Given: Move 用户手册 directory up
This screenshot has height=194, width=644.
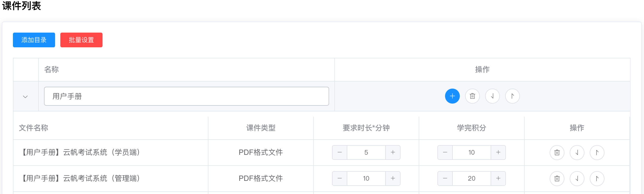Looking at the screenshot, I should click(512, 96).
